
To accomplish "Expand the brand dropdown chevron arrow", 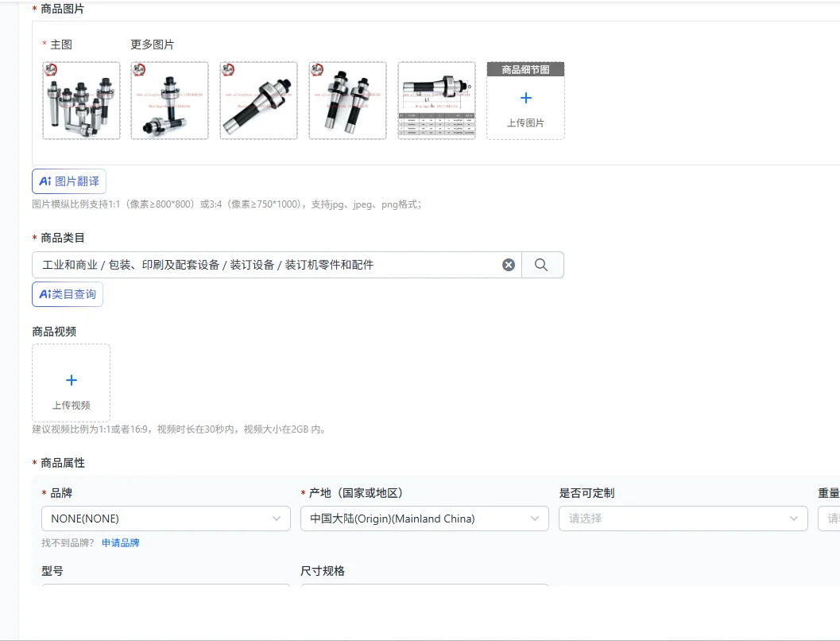I will (x=277, y=519).
